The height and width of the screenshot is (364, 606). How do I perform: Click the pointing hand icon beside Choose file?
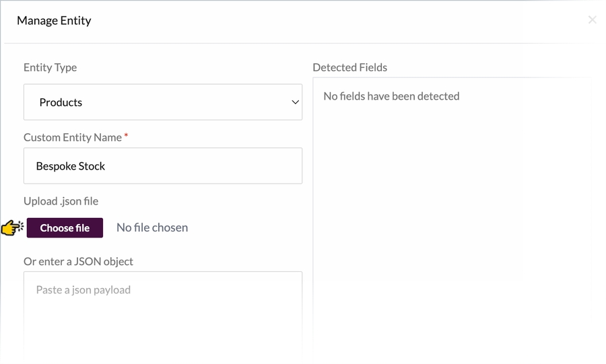click(12, 228)
